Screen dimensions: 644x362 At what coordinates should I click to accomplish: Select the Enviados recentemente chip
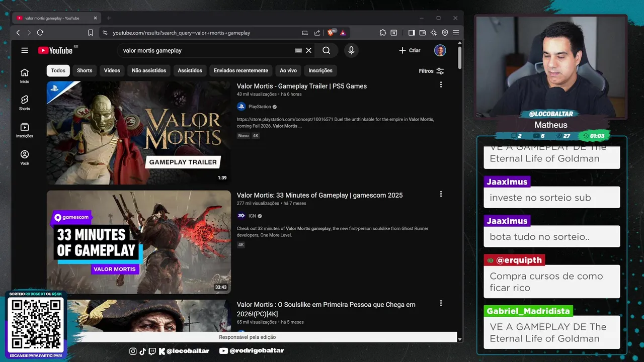pos(241,70)
